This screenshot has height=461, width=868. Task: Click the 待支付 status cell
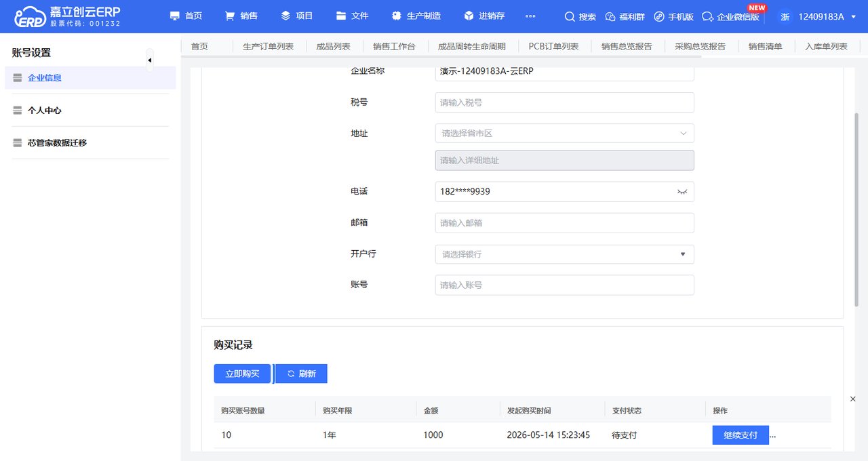(625, 435)
